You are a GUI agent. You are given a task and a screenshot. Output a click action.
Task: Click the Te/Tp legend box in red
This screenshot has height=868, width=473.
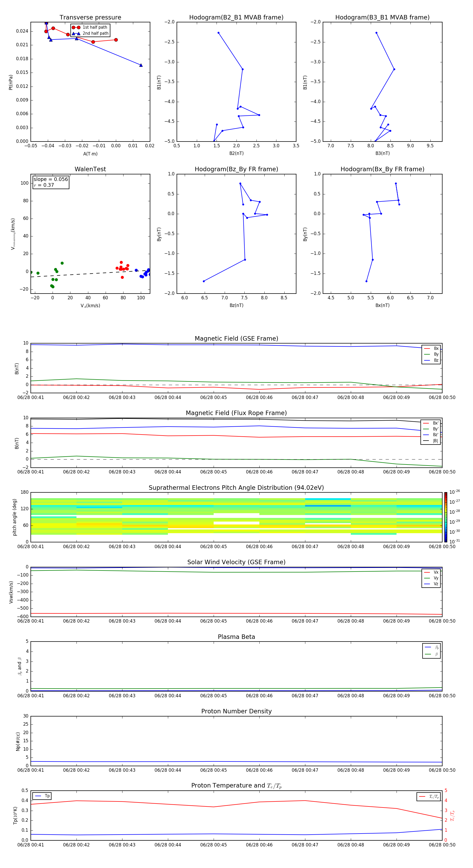point(428,796)
